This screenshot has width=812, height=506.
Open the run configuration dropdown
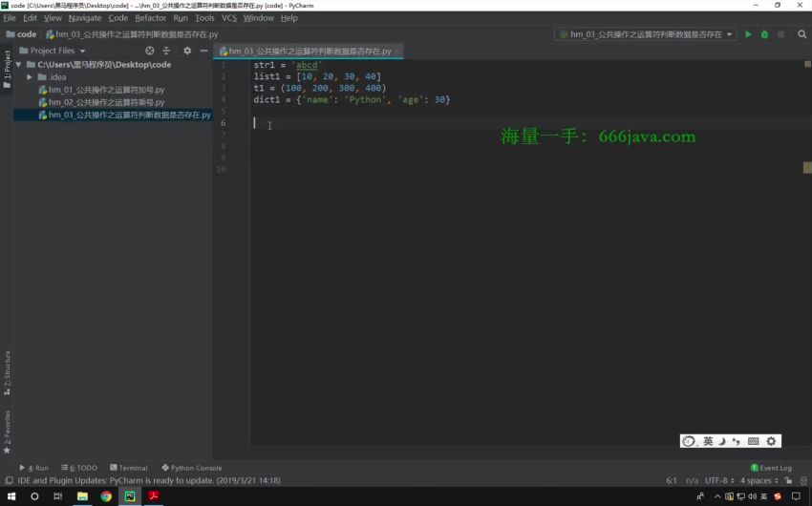tap(645, 34)
